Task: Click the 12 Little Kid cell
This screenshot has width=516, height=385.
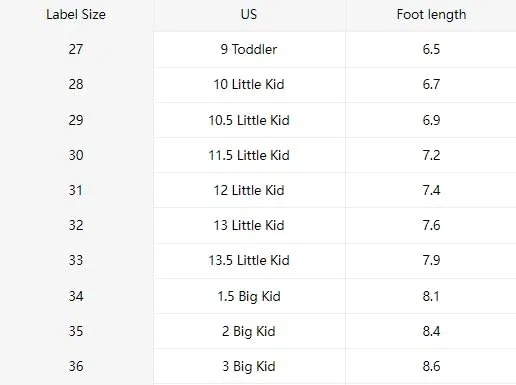Action: pyautogui.click(x=249, y=190)
